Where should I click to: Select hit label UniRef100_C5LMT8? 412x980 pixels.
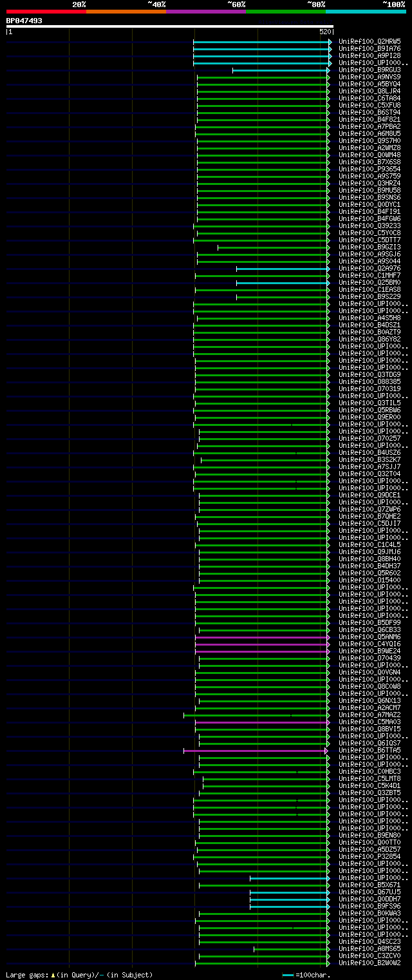pyautogui.click(x=370, y=778)
